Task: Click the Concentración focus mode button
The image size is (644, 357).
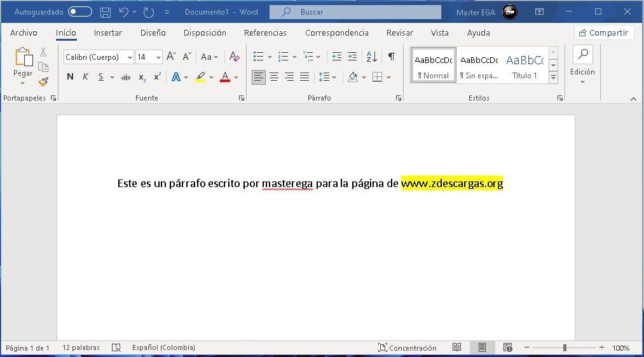Action: point(407,348)
